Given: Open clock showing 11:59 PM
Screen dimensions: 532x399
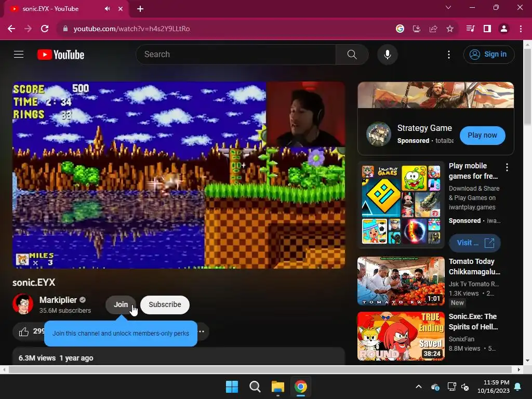Looking at the screenshot, I should [494, 387].
